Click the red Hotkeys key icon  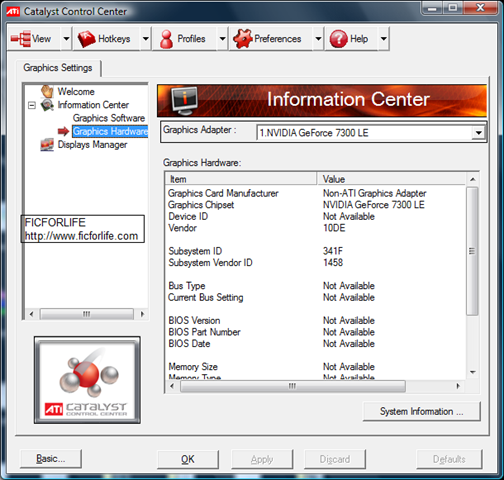pos(86,39)
